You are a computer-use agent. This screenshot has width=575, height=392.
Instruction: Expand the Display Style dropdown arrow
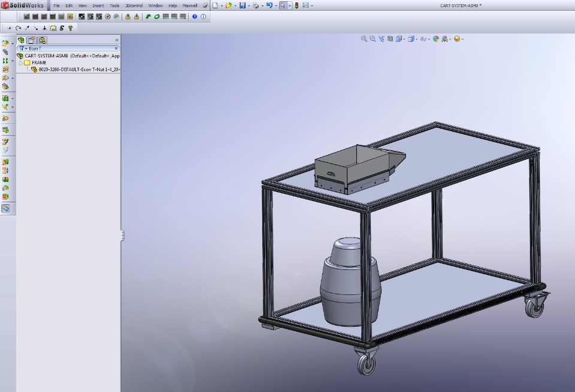click(x=417, y=39)
